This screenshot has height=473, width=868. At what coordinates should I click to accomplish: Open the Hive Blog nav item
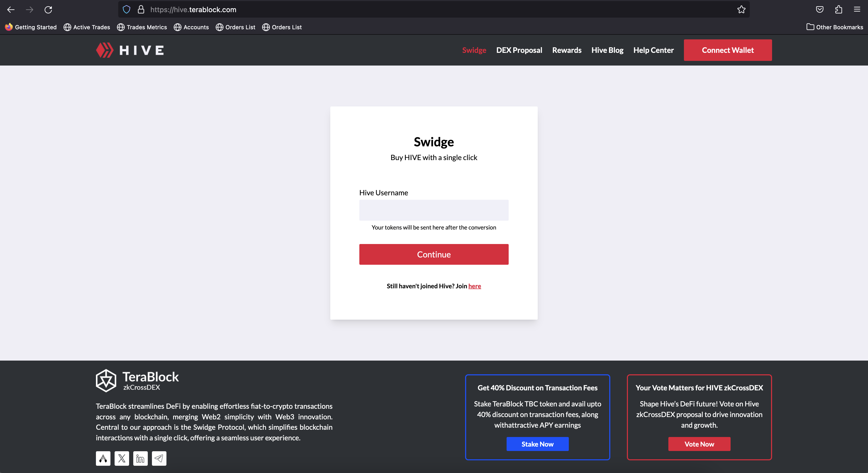pos(607,50)
